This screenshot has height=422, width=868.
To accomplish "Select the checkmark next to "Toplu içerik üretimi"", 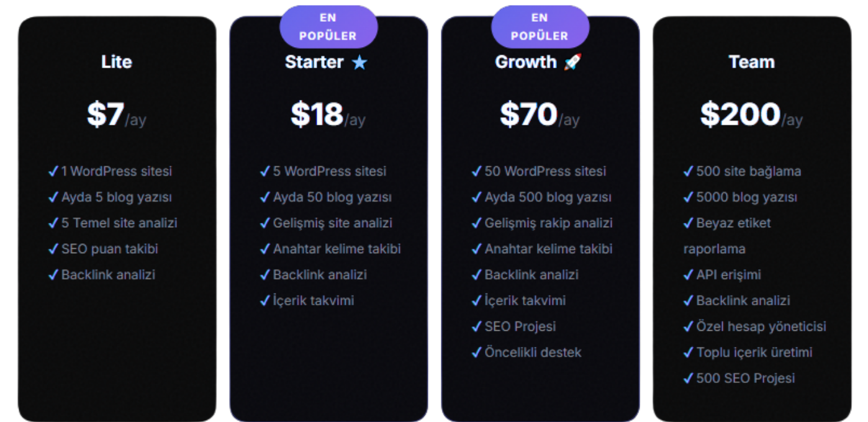I will (688, 353).
